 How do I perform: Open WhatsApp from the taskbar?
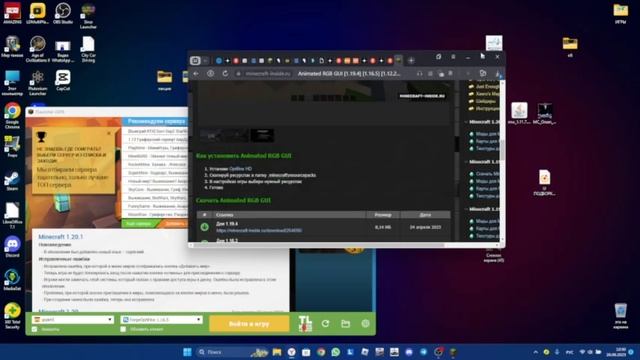click(x=336, y=352)
